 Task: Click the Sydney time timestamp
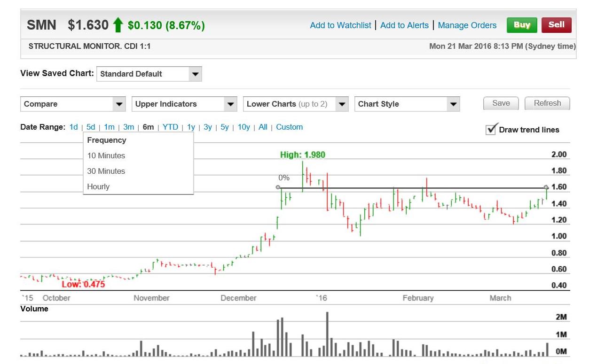pos(502,46)
